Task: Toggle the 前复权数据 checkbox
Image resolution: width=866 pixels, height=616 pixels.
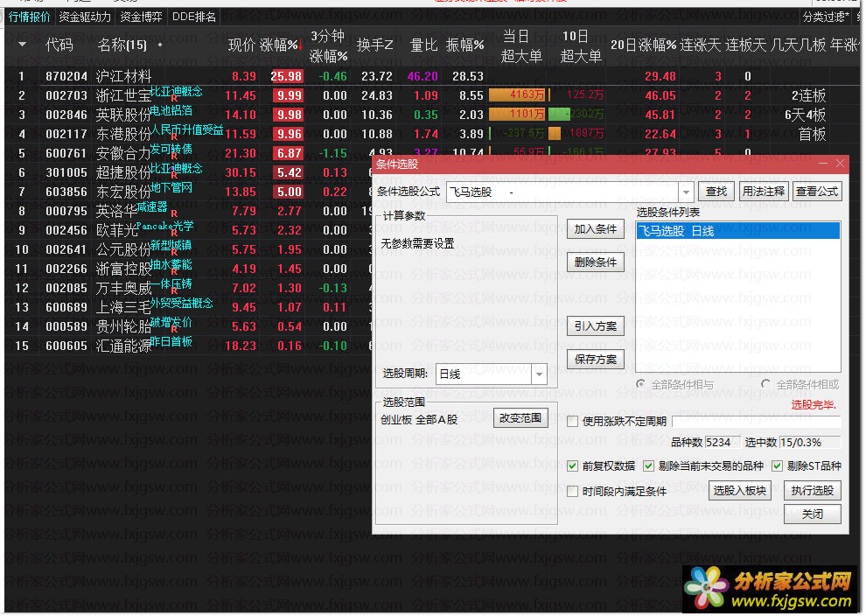Action: (x=573, y=466)
